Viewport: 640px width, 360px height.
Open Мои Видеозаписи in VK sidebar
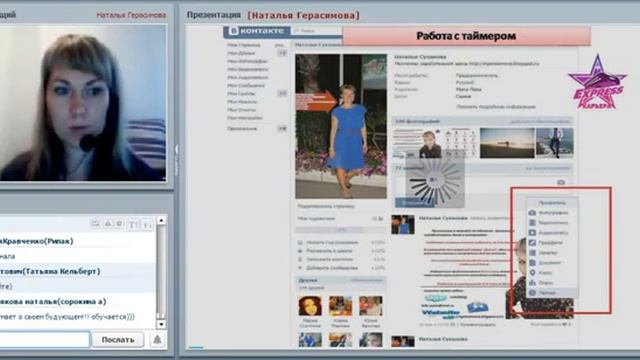coord(247,69)
